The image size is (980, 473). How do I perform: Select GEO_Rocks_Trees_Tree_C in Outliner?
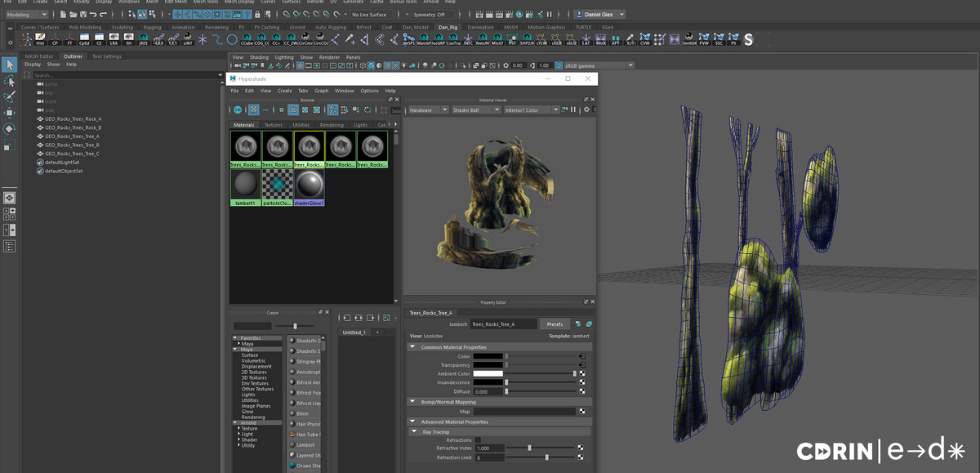(72, 154)
